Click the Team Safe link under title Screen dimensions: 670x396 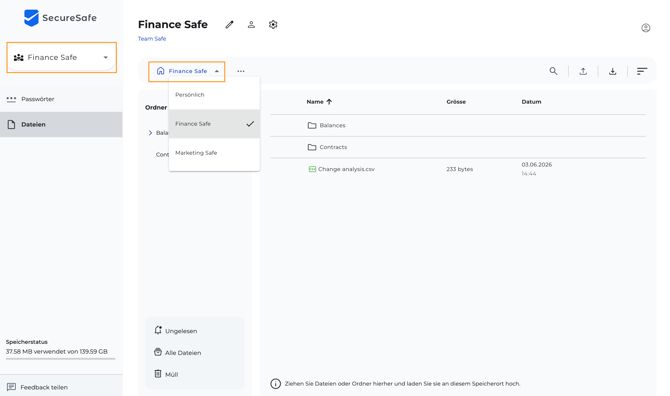click(x=152, y=38)
